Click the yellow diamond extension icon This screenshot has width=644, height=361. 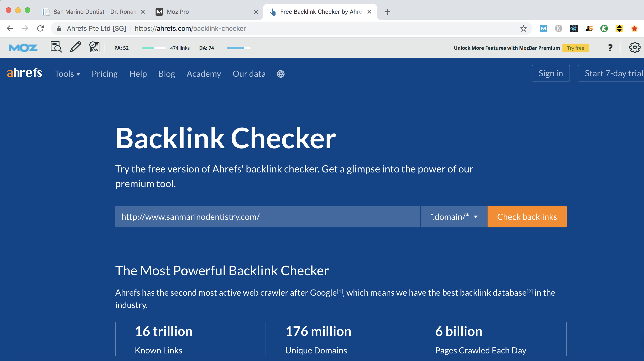coord(619,28)
